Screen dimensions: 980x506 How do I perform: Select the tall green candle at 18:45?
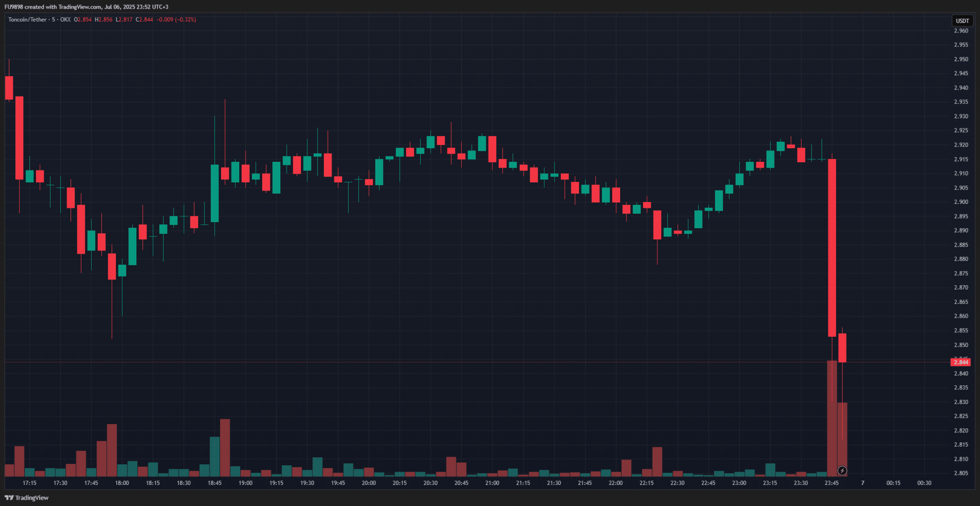pos(215,193)
